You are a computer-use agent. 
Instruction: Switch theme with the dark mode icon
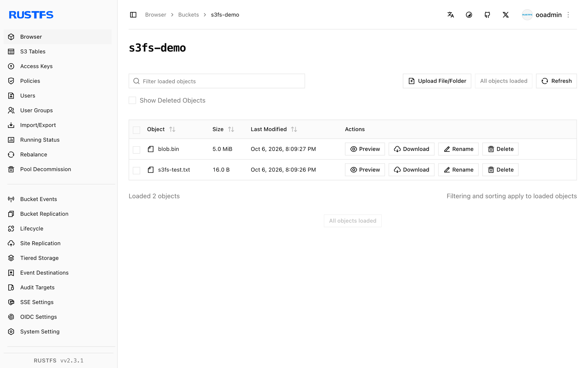[x=469, y=15]
